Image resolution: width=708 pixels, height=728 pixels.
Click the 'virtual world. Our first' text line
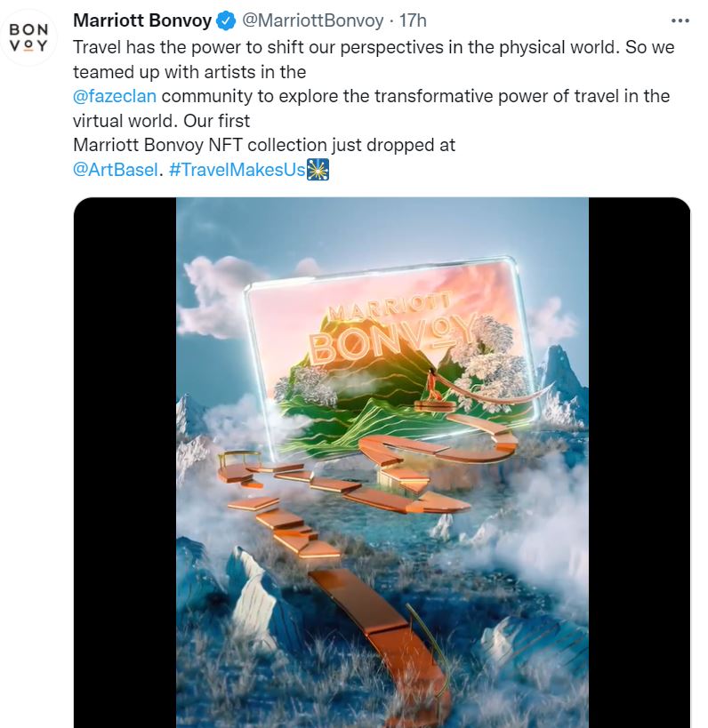pyautogui.click(x=161, y=121)
